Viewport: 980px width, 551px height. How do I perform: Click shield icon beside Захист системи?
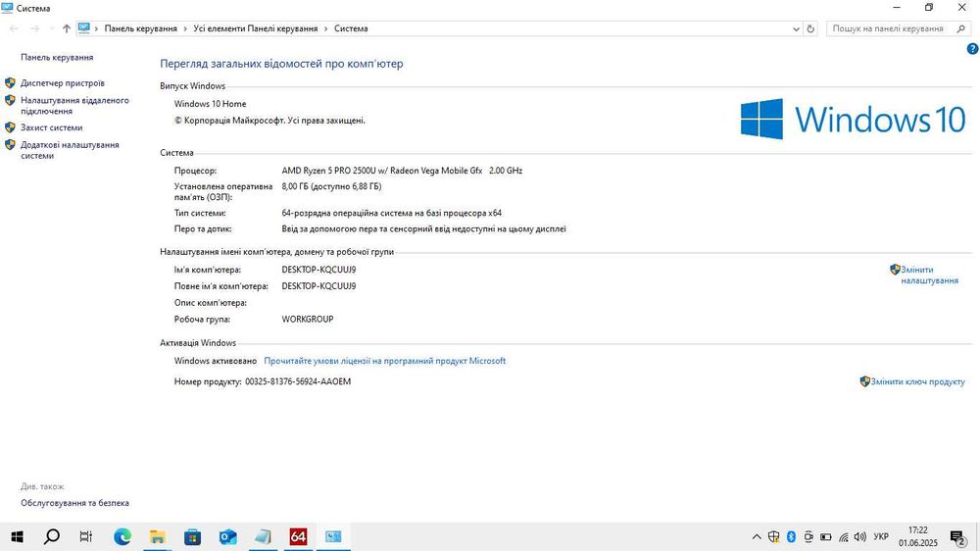pos(10,127)
